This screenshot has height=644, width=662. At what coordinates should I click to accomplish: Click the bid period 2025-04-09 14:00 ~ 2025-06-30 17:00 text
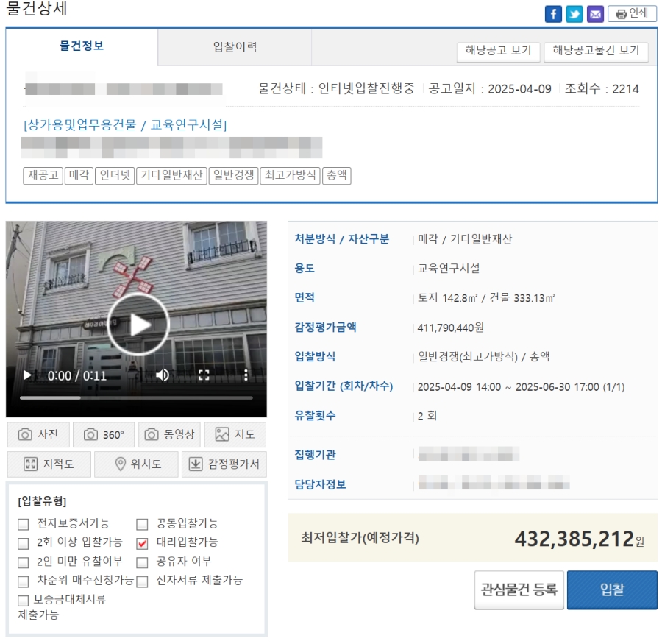pyautogui.click(x=508, y=387)
